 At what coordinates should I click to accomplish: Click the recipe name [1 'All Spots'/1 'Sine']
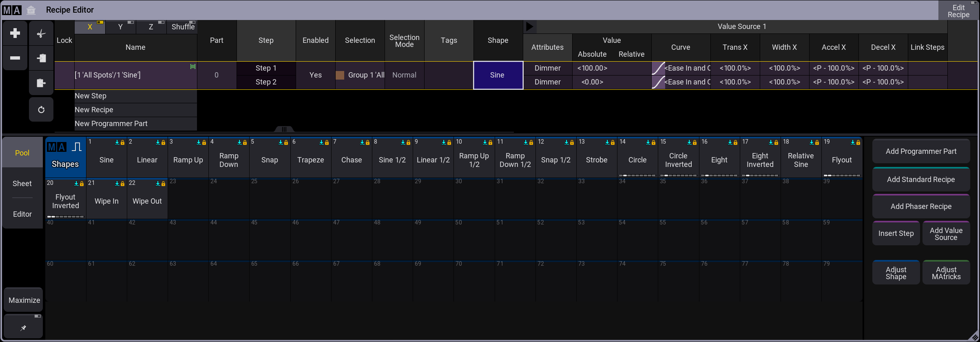click(108, 75)
